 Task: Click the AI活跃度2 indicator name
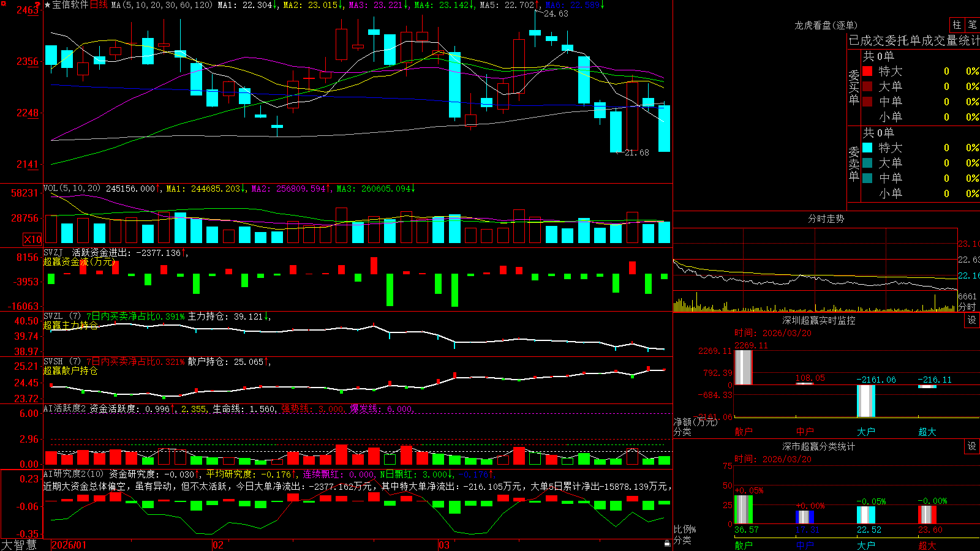[65, 408]
